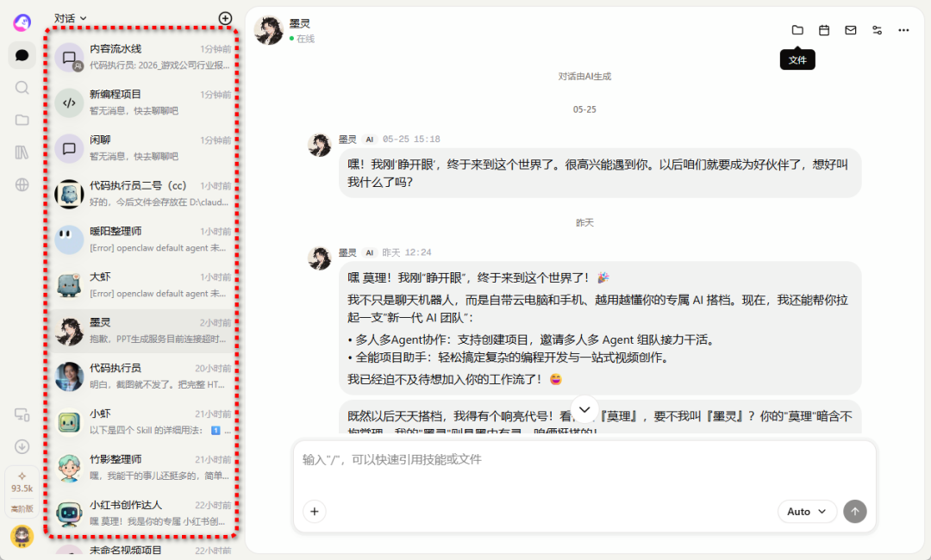Click the 05-25 date separator text
931x560 pixels.
584,109
